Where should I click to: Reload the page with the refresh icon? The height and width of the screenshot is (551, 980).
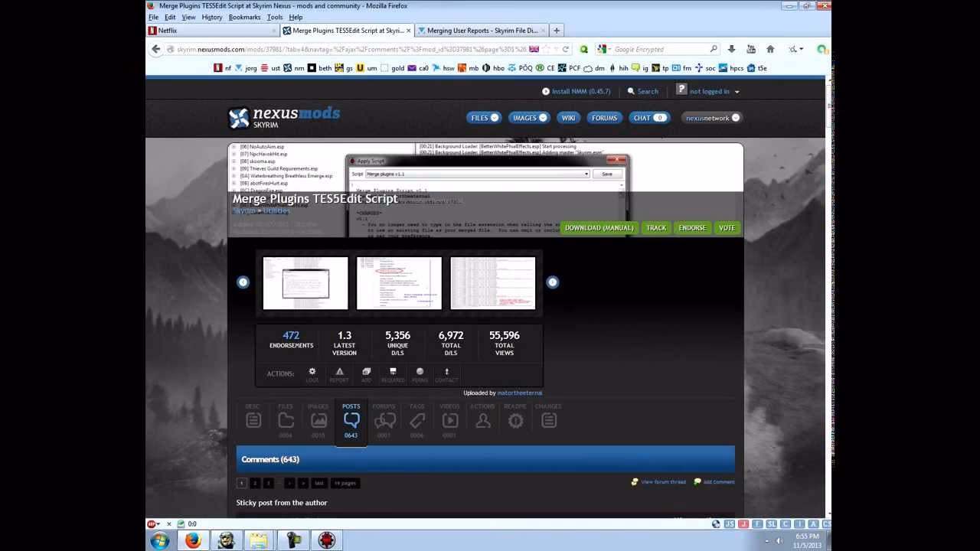tap(566, 49)
